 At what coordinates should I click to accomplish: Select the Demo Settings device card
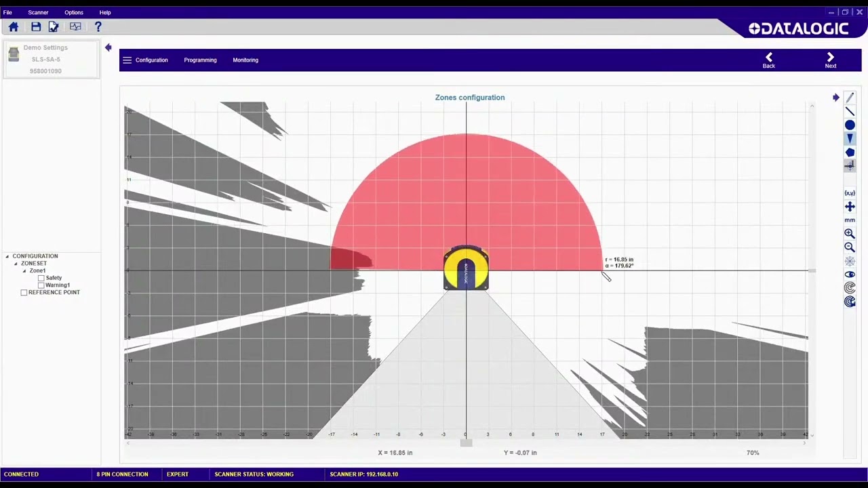[x=52, y=60]
